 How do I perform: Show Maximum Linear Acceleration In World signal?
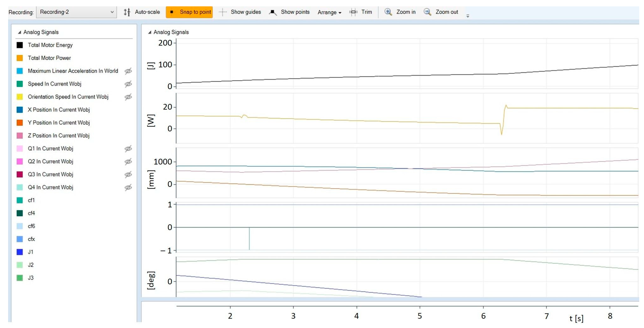point(128,71)
